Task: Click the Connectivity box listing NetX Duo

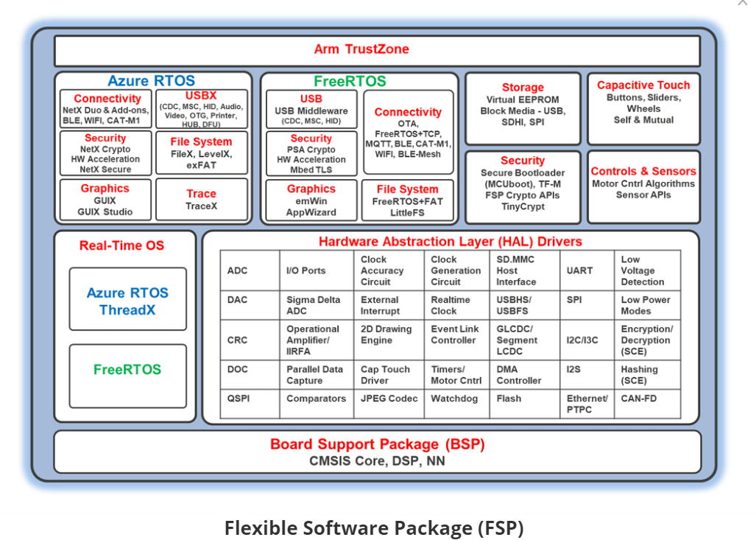Action: coord(106,109)
